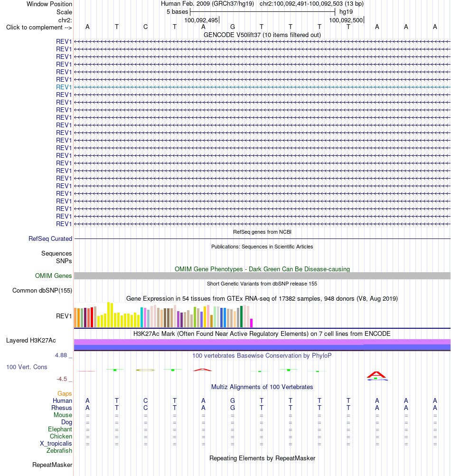Viewport: 451px width, 476px height.
Task: Click the 'Zebrafish' alignment row label
Action: (59, 450)
